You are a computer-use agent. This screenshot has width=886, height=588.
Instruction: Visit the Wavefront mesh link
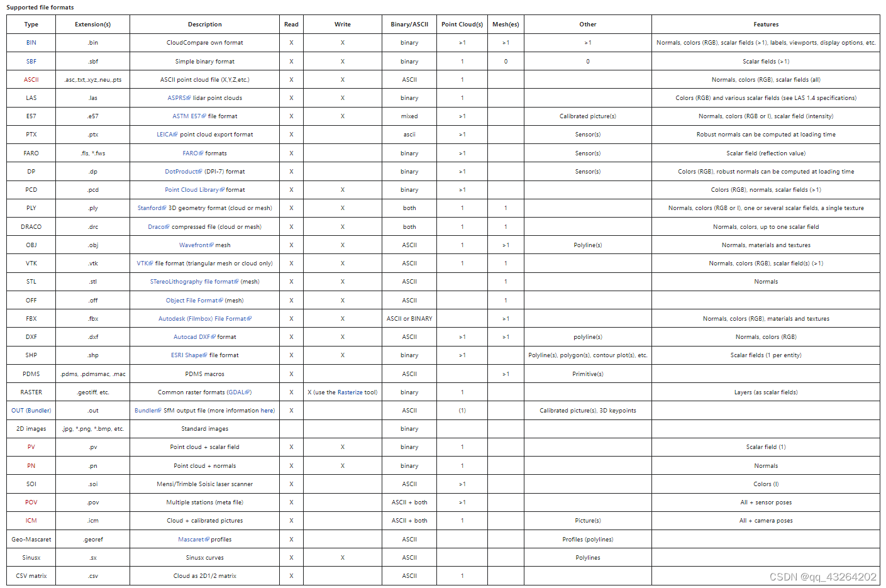(196, 245)
